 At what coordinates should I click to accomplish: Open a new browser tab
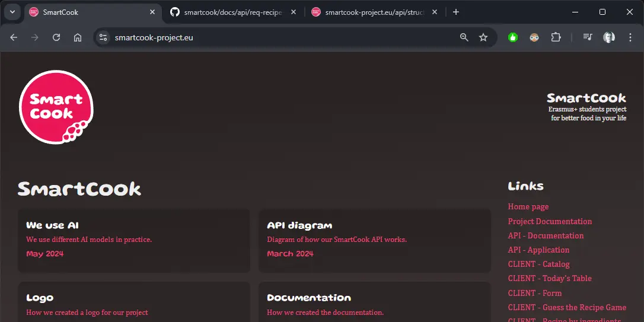(456, 12)
